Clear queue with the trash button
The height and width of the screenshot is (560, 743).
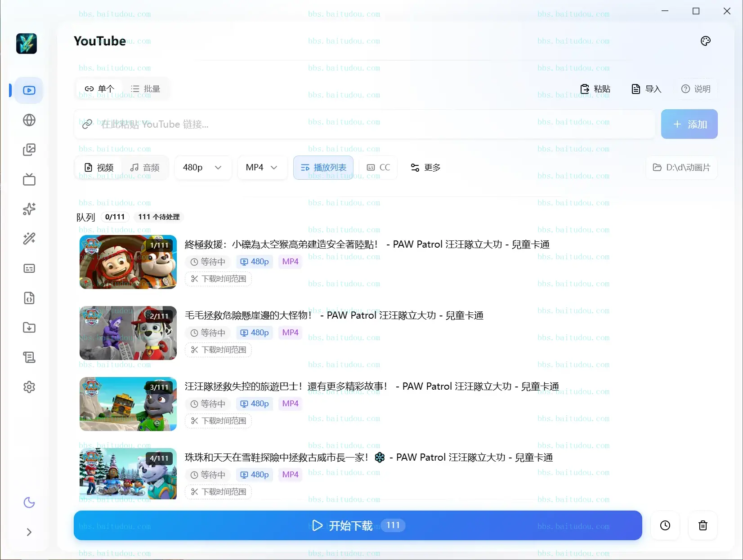(x=703, y=525)
